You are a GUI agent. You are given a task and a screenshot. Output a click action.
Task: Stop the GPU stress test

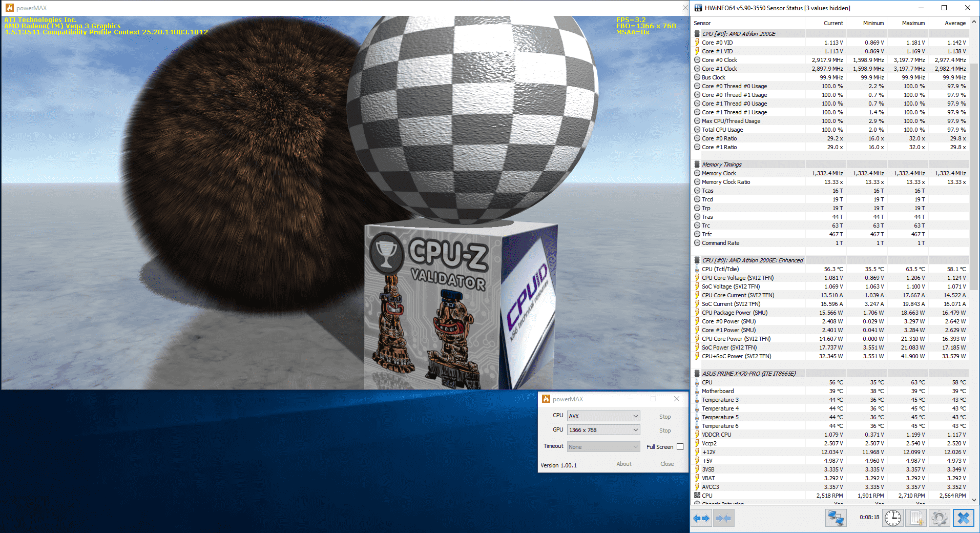tap(664, 430)
